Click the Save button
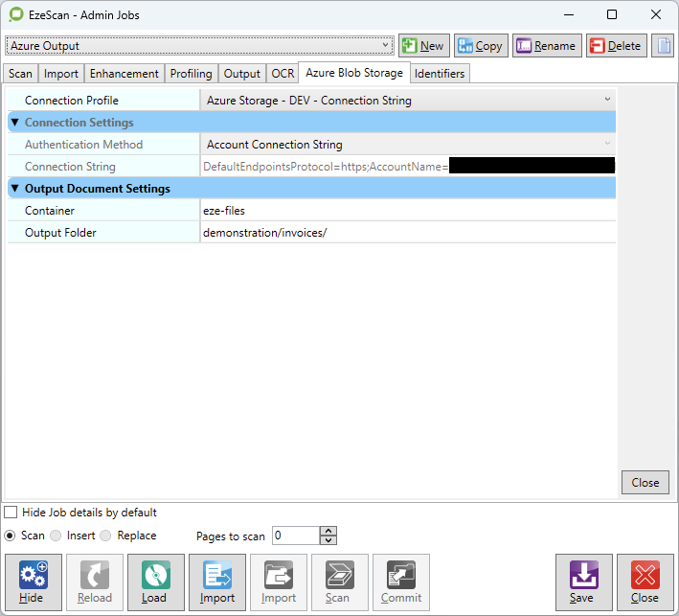 point(583,582)
